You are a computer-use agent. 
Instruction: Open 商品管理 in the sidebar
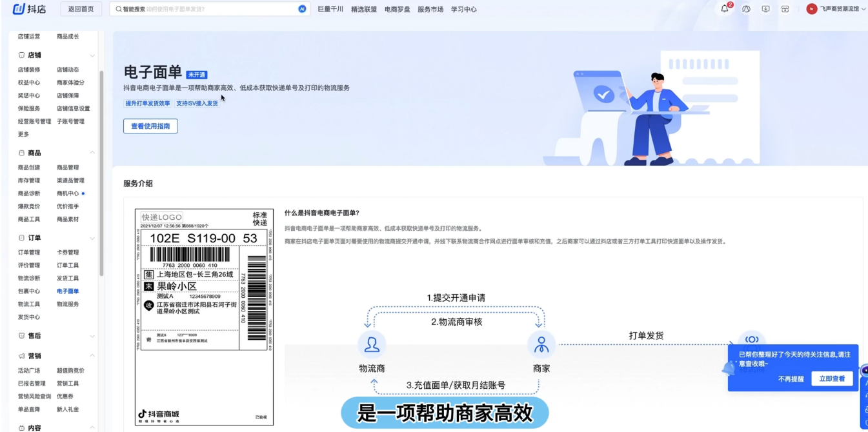click(68, 168)
